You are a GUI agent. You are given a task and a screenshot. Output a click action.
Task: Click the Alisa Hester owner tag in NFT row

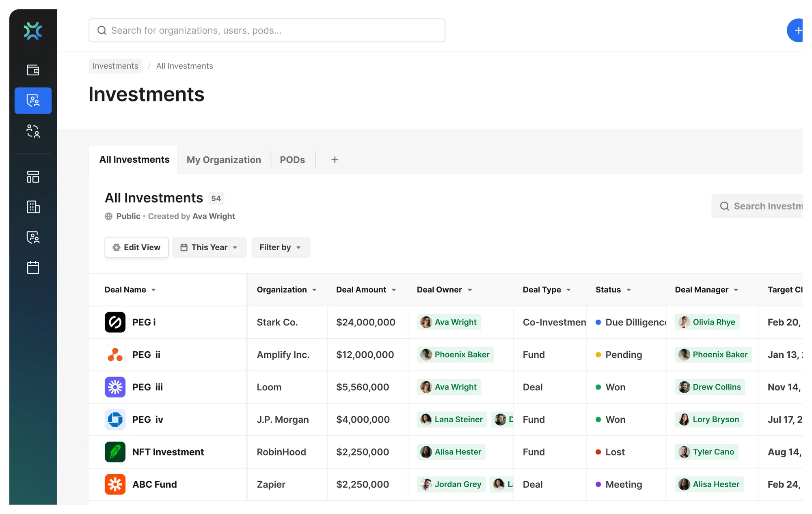[x=451, y=452]
